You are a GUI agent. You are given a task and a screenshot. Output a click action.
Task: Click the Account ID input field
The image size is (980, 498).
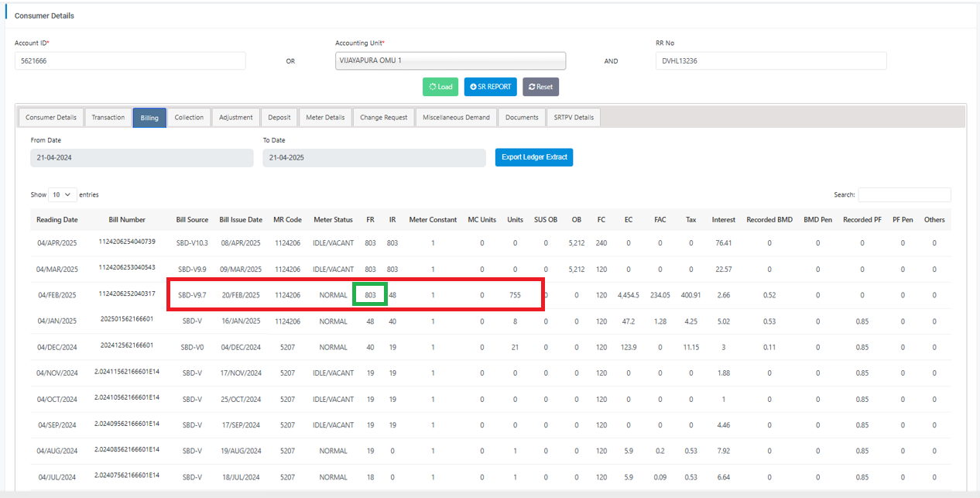pyautogui.click(x=130, y=61)
